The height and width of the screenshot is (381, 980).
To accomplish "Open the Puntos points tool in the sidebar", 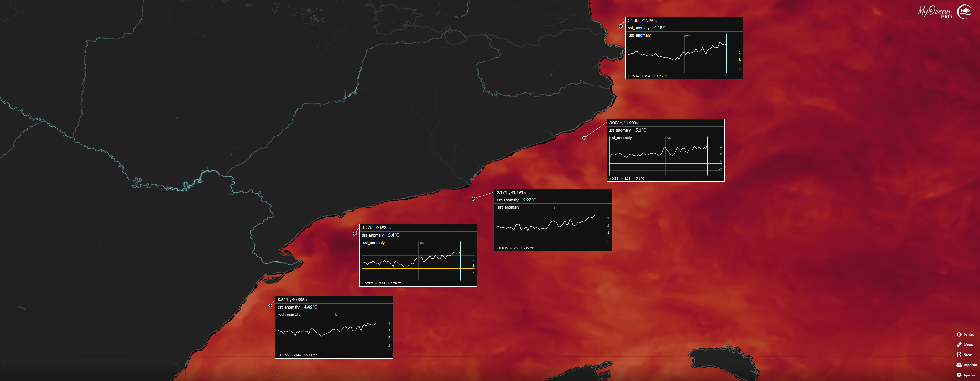I will coord(966,334).
